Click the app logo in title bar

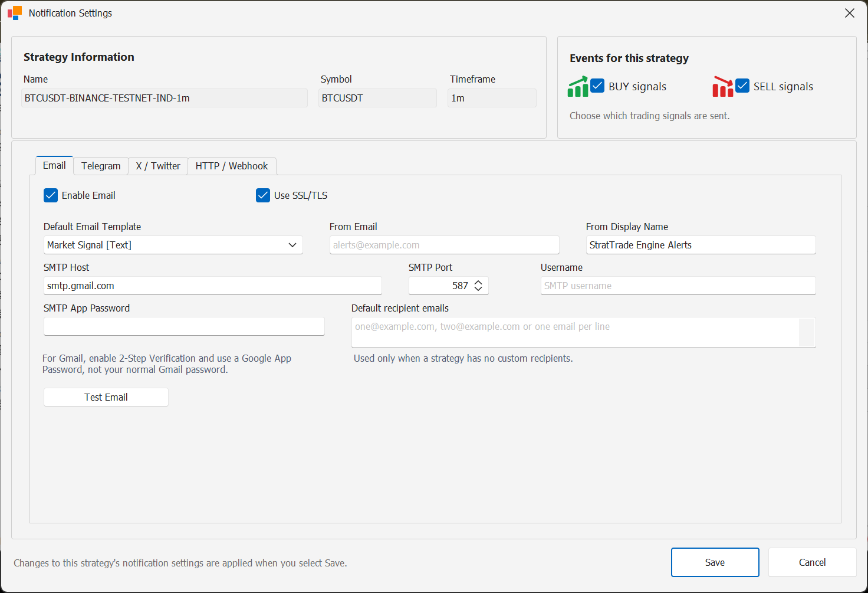pyautogui.click(x=15, y=13)
